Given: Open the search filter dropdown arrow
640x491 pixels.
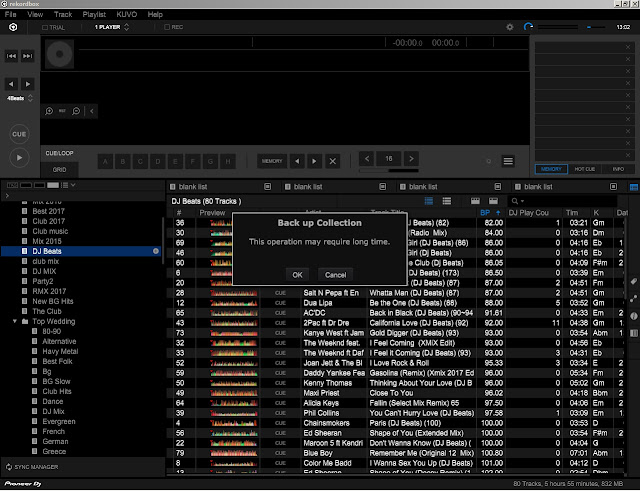Looking at the screenshot, I should (522, 201).
